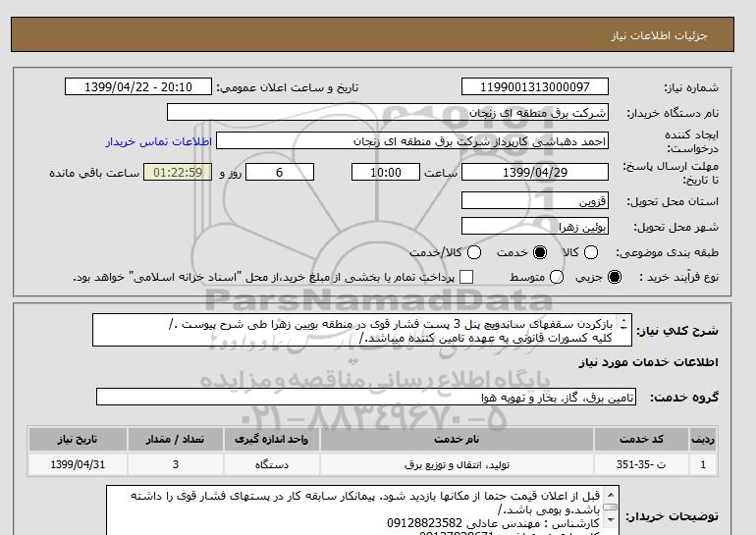Viewport: 756px width, 535px height.
Task: Click the buyer notes scrollbar up arrow
Action: pos(611,495)
